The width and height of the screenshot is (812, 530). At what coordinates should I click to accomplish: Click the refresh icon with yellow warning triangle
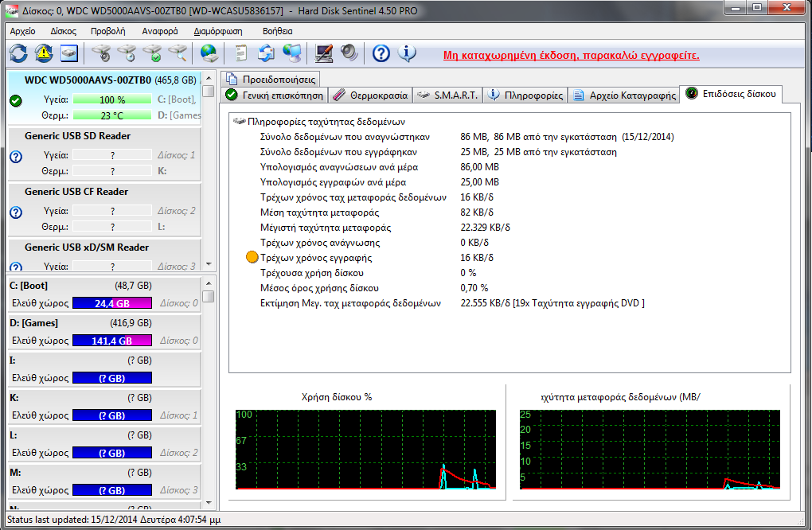point(44,53)
